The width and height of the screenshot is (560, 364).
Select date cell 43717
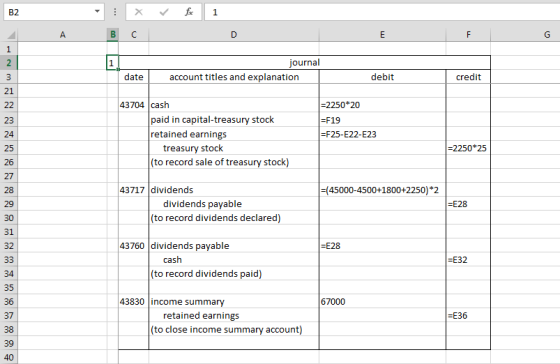[x=134, y=190]
